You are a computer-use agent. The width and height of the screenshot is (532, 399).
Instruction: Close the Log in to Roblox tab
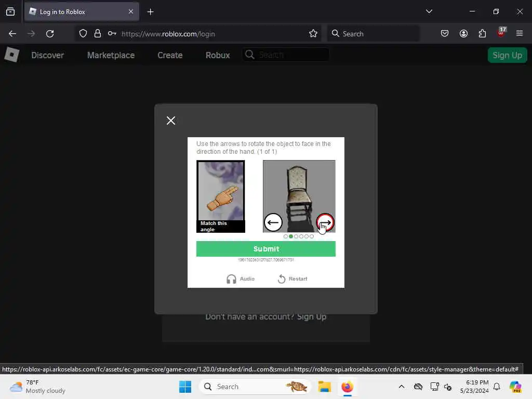click(x=131, y=12)
